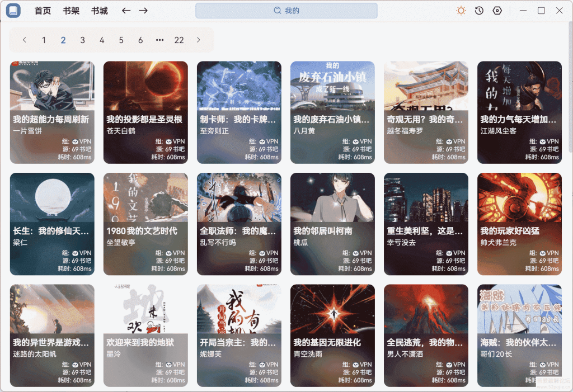
Task: Open browsing history with the clock icon
Action: point(478,10)
